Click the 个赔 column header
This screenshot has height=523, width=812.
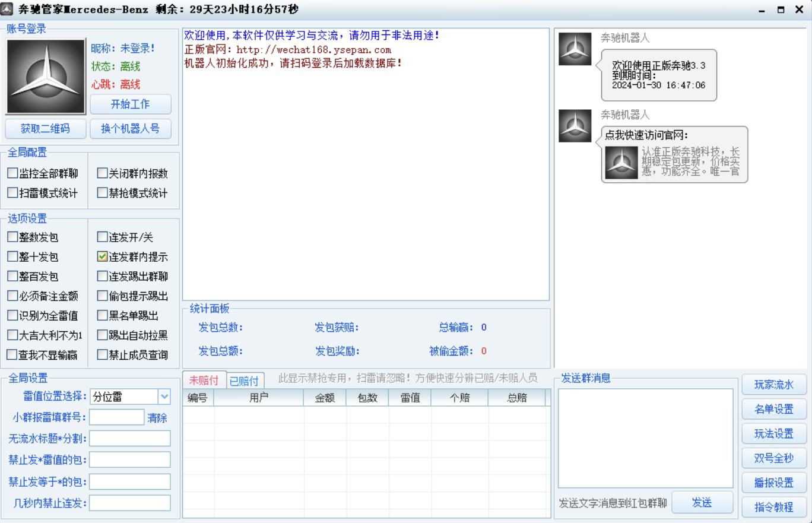459,398
